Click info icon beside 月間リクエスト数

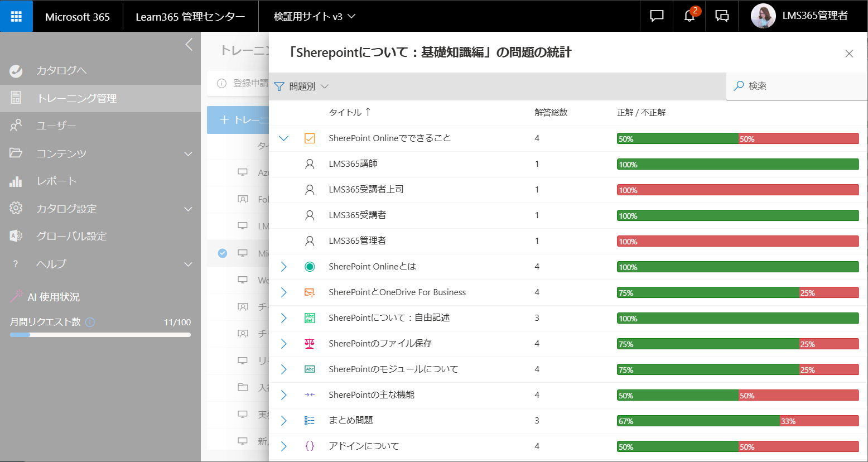point(90,322)
